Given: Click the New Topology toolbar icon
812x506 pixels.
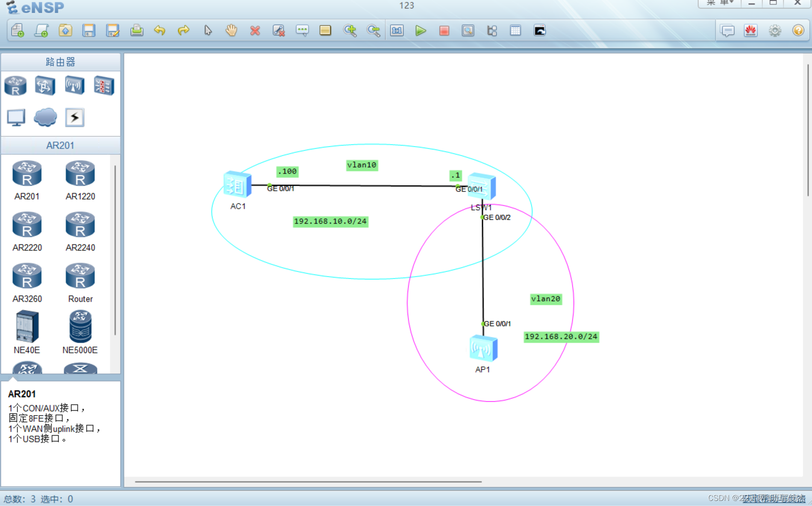Looking at the screenshot, I should point(18,31).
